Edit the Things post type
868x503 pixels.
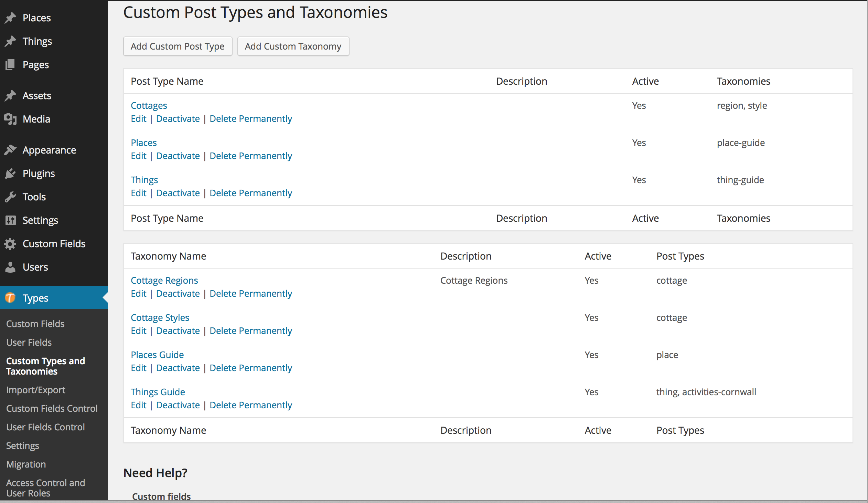[x=139, y=193]
